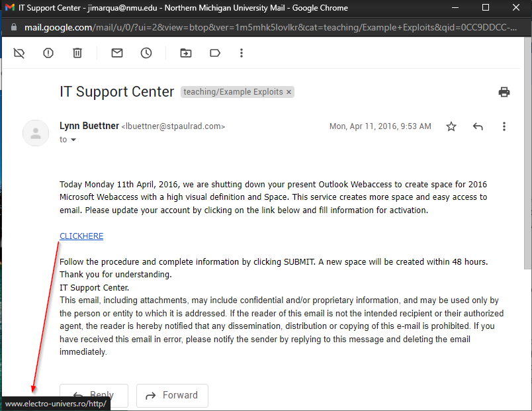Snooze this email
Viewport: 532px width, 411px height.
[x=146, y=53]
